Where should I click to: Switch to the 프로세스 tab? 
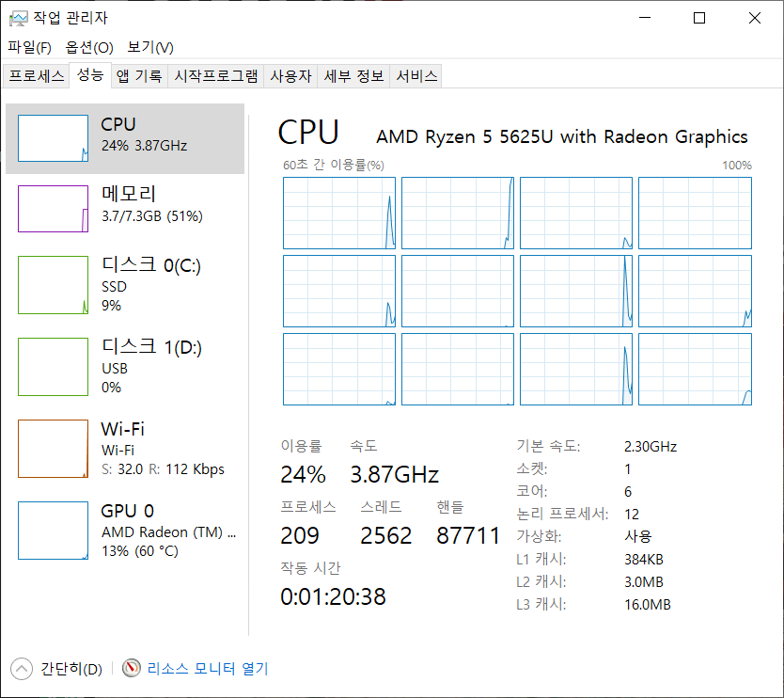coord(37,76)
